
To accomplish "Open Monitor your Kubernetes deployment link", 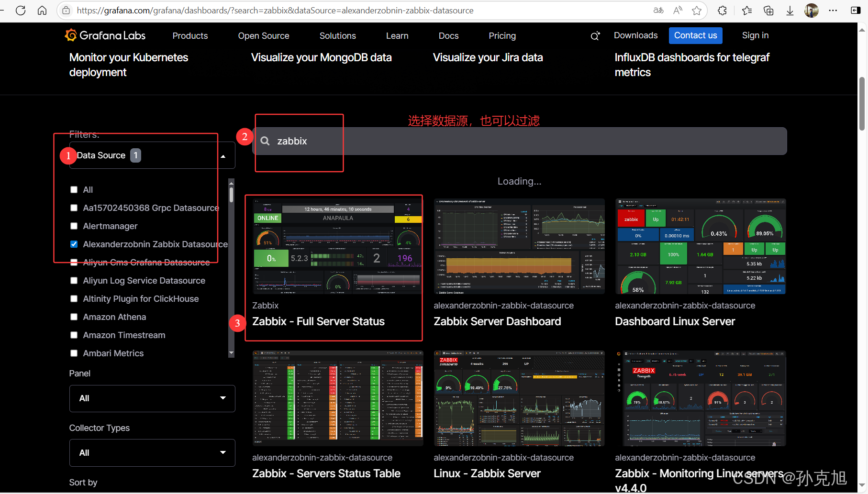I will tap(129, 65).
